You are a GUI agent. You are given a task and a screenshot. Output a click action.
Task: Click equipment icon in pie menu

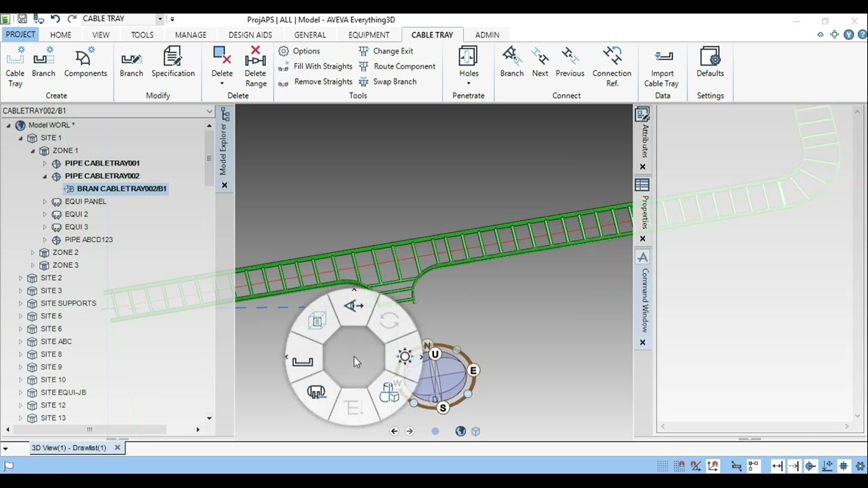(317, 392)
